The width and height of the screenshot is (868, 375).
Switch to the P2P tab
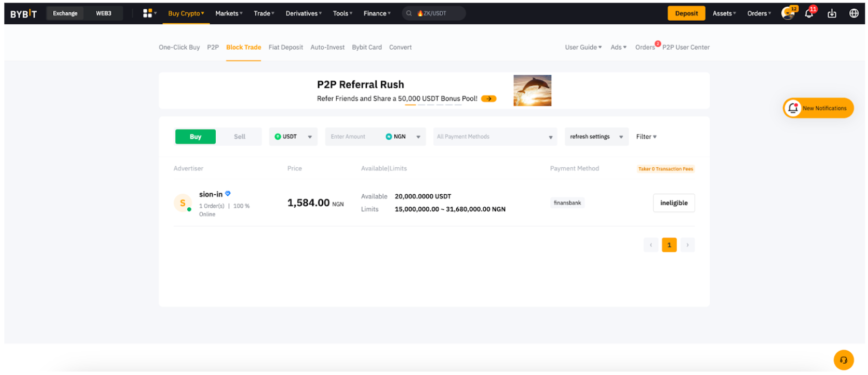tap(213, 47)
